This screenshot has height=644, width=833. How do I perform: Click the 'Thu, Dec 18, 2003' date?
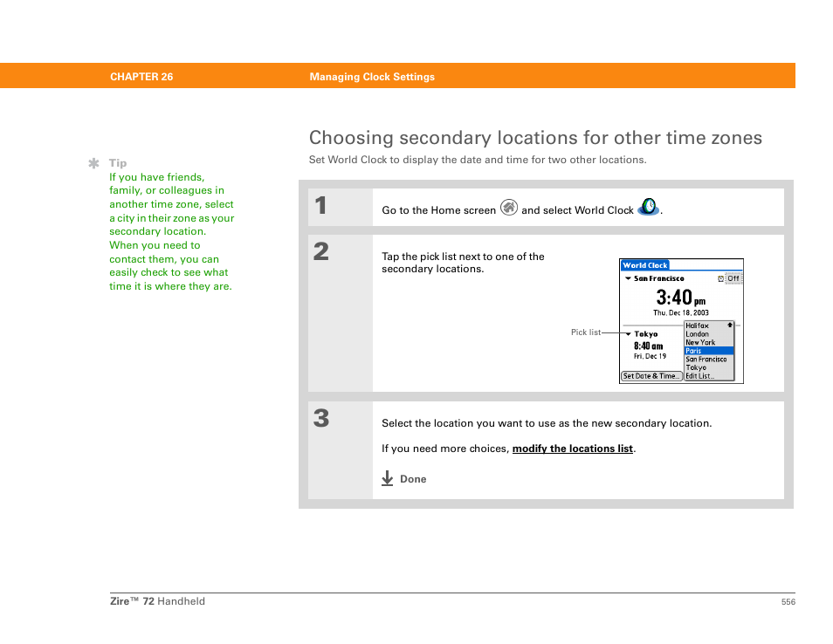point(680,312)
